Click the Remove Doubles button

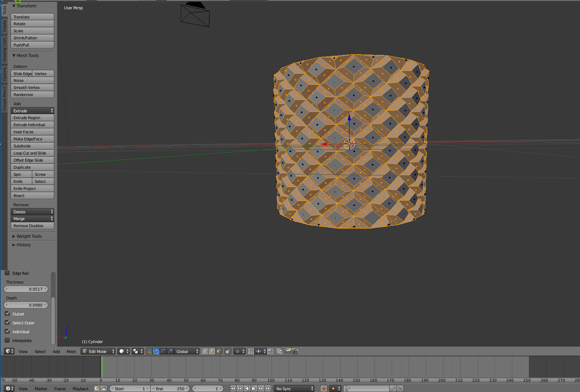(32, 226)
